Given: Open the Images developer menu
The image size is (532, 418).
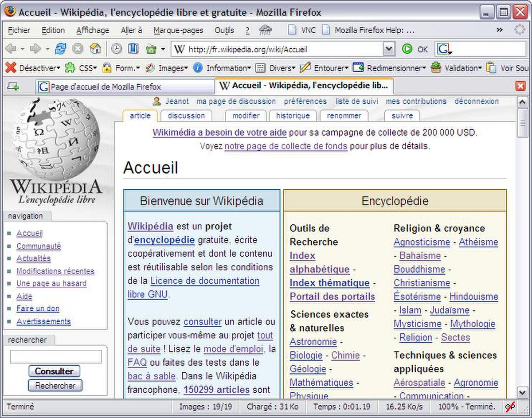Looking at the screenshot, I should pyautogui.click(x=166, y=68).
